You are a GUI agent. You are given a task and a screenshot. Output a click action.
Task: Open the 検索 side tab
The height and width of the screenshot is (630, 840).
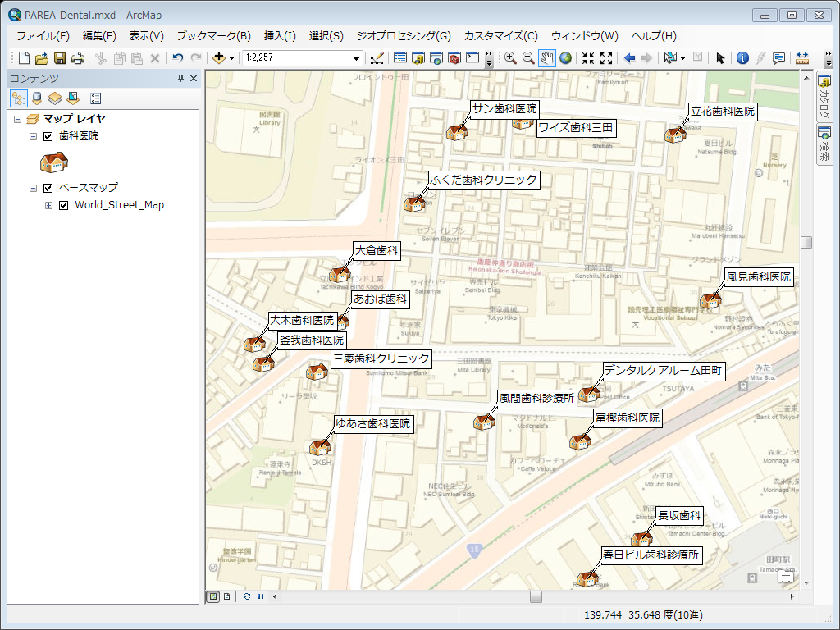click(824, 144)
